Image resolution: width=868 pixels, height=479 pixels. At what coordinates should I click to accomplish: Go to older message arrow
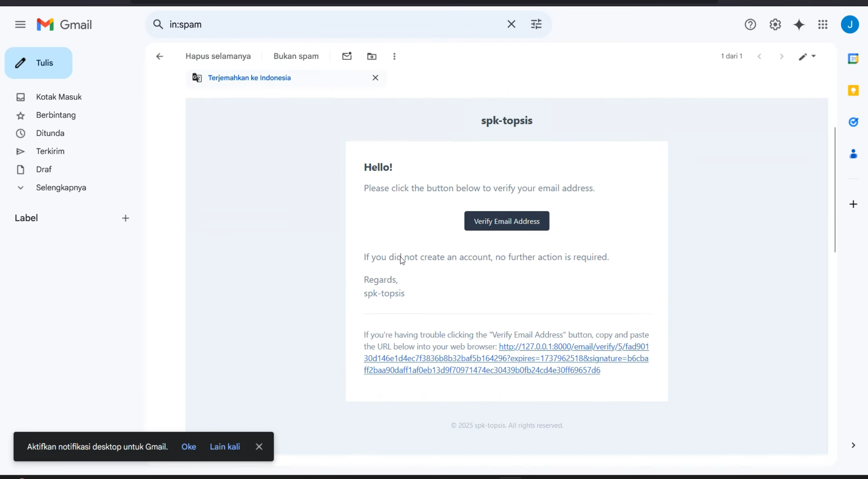click(x=782, y=56)
